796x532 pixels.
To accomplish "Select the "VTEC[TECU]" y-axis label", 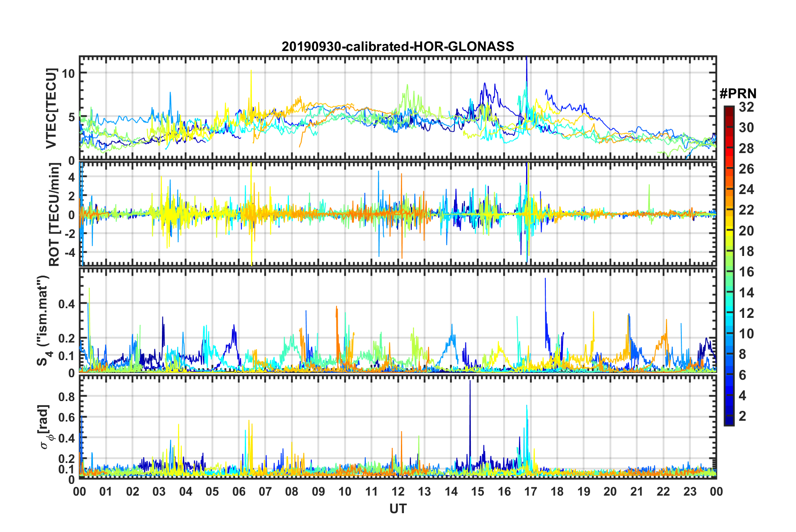I will coord(51,108).
